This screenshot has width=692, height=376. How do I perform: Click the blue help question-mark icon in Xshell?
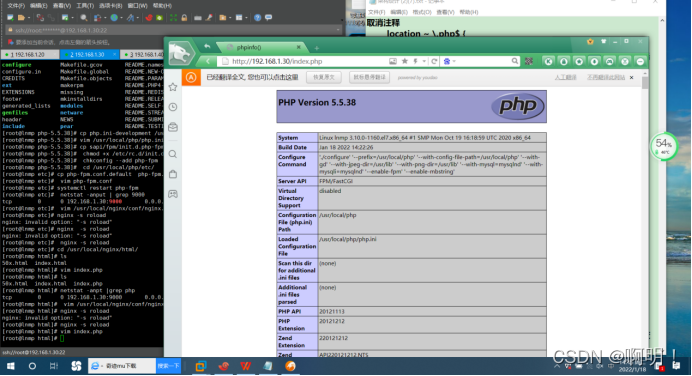[257, 18]
